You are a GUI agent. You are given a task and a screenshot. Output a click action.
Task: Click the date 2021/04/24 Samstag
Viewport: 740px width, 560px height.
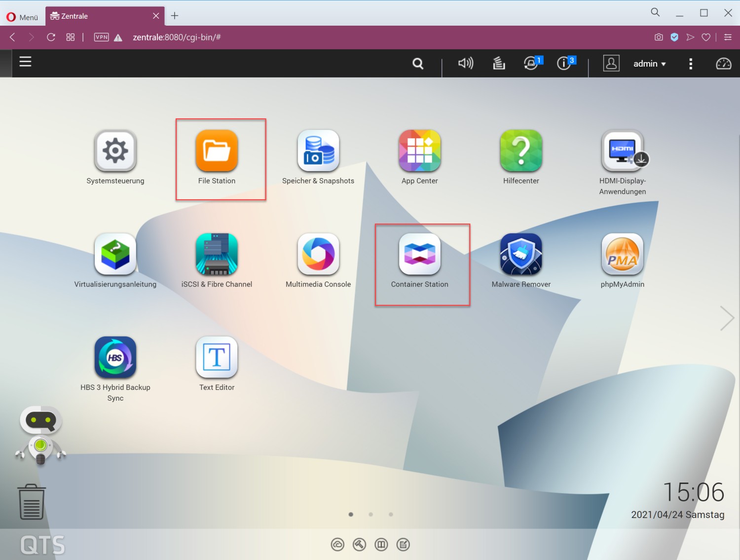[x=678, y=515]
